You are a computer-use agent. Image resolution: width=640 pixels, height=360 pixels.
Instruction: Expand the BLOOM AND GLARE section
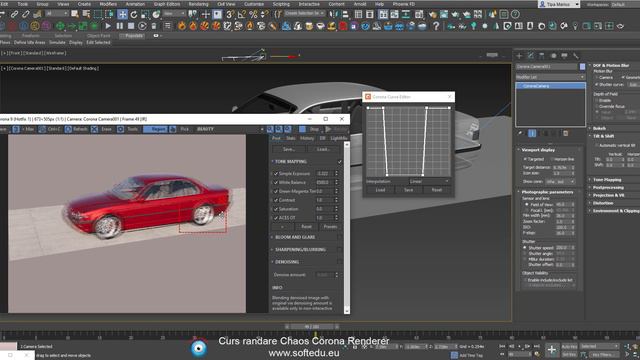click(x=272, y=237)
